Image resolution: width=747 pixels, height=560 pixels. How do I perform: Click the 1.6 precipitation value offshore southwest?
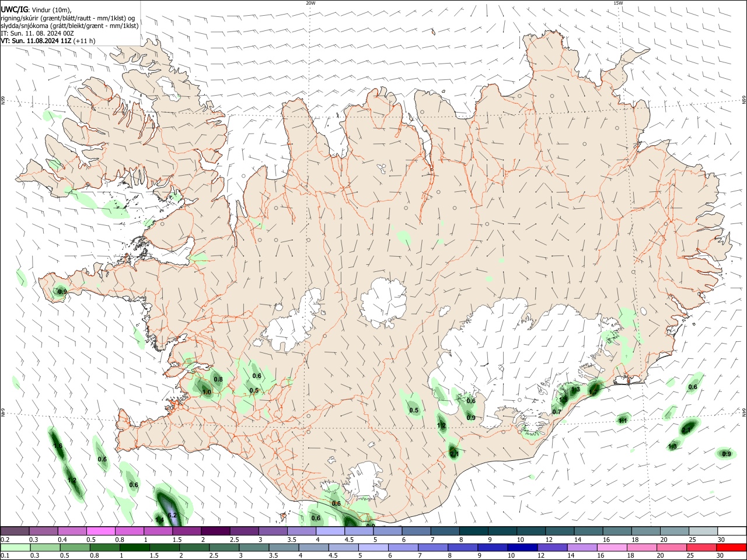point(58,446)
